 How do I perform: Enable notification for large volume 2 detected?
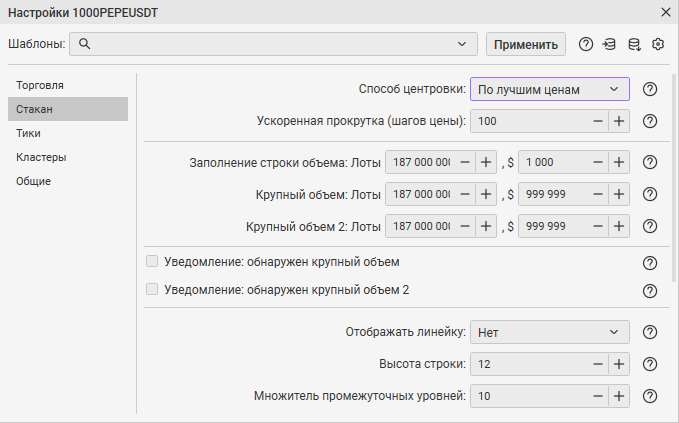click(x=153, y=290)
